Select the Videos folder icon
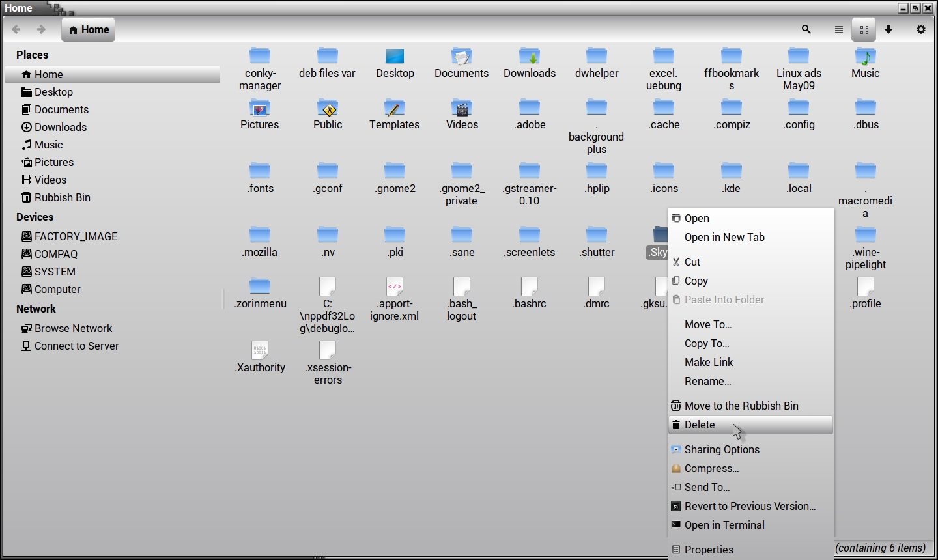 462,108
